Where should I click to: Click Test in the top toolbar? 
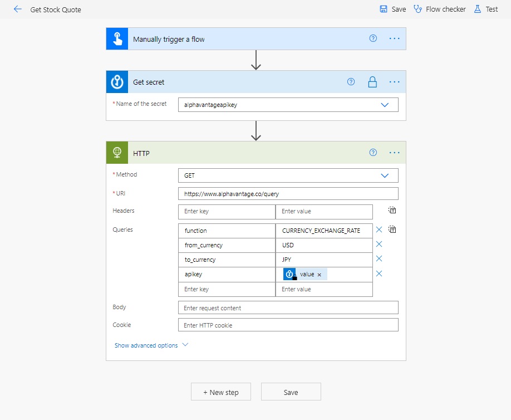coord(485,9)
